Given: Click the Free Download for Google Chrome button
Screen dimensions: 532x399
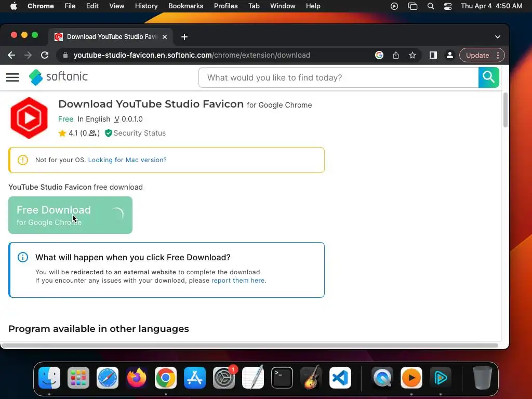Looking at the screenshot, I should [70, 215].
